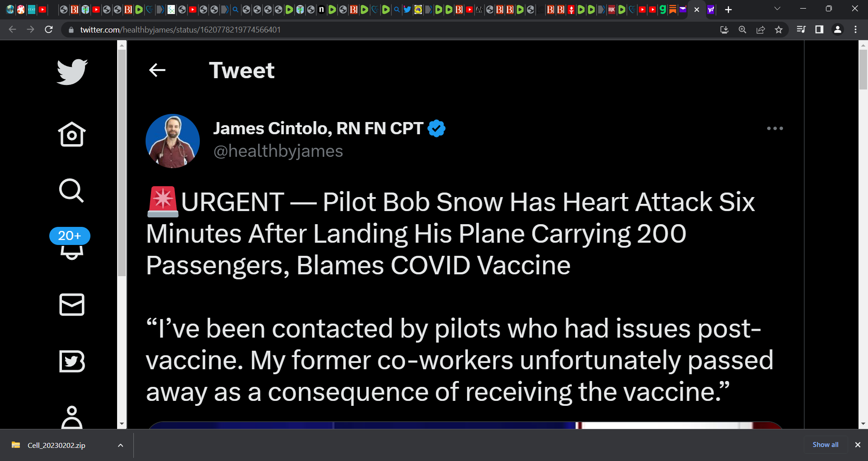Click the Twitter bird logo
Image resolution: width=868 pixels, height=461 pixels.
click(72, 71)
